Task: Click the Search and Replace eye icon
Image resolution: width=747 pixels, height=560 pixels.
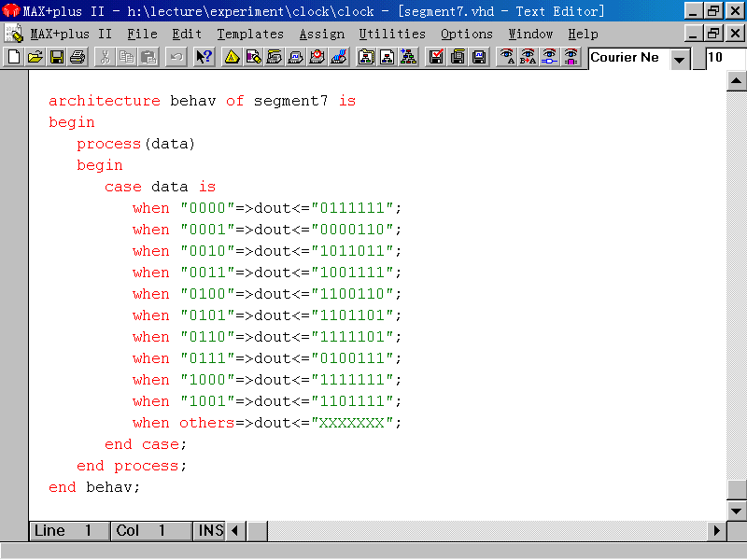Action: 528,57
